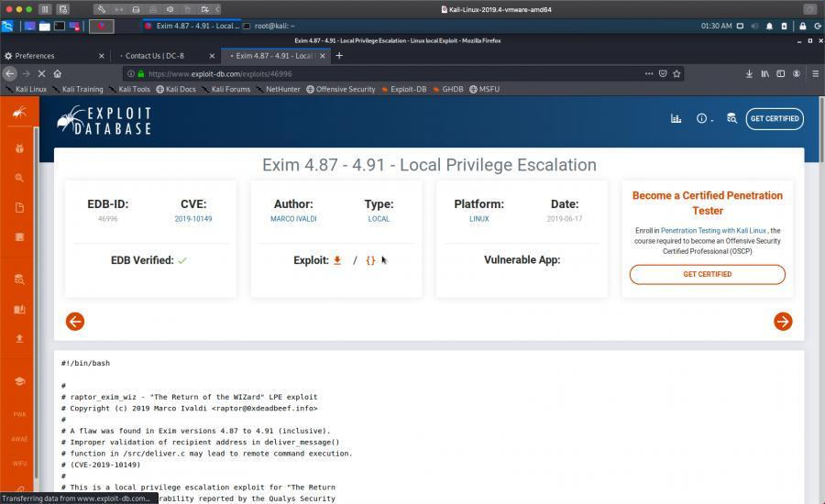Viewport: 825px width, 504px height.
Task: Click the GET CERTIFIED header button
Action: (x=775, y=118)
